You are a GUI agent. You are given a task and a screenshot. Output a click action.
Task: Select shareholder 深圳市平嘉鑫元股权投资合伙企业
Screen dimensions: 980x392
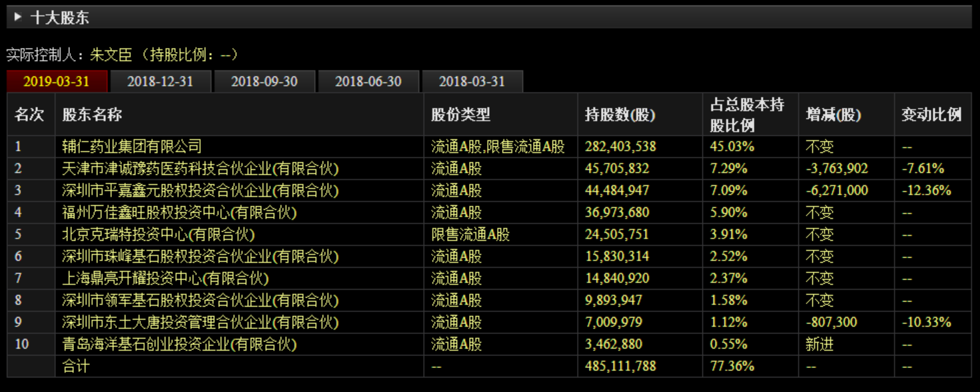[201, 190]
